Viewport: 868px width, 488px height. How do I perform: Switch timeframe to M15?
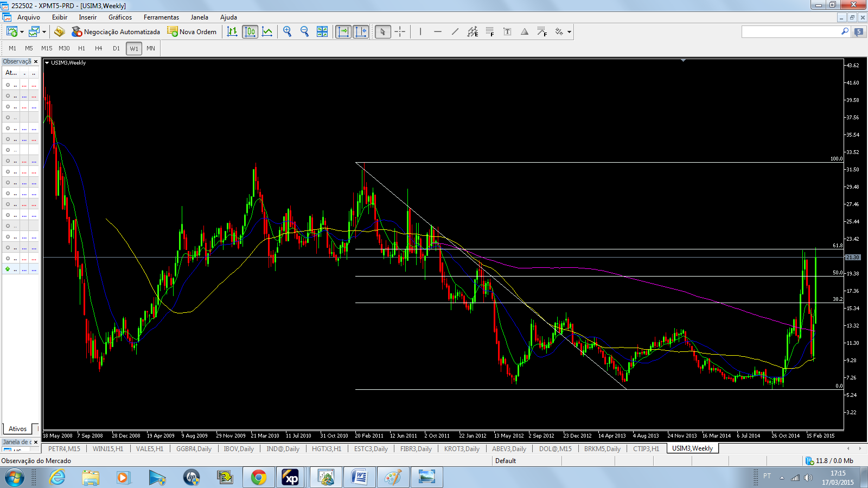tap(47, 48)
